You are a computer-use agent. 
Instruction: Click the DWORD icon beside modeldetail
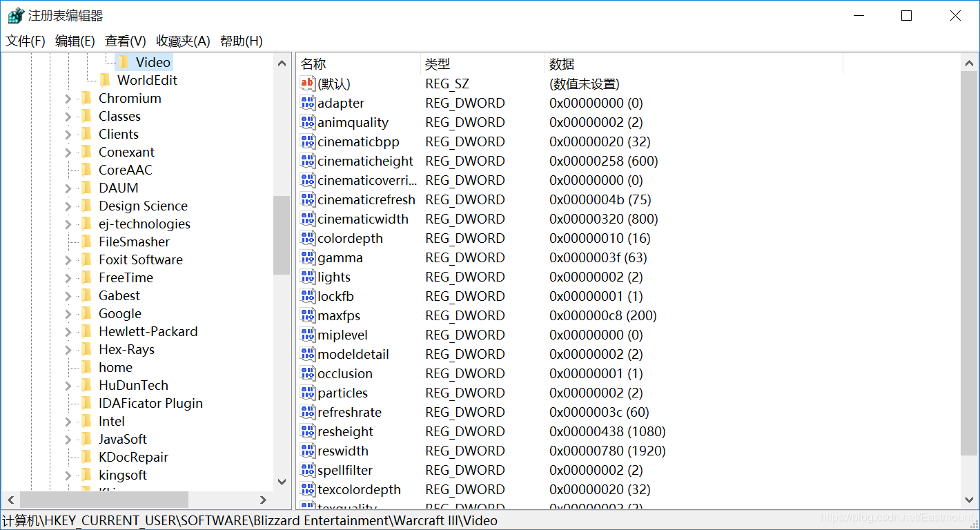point(308,354)
